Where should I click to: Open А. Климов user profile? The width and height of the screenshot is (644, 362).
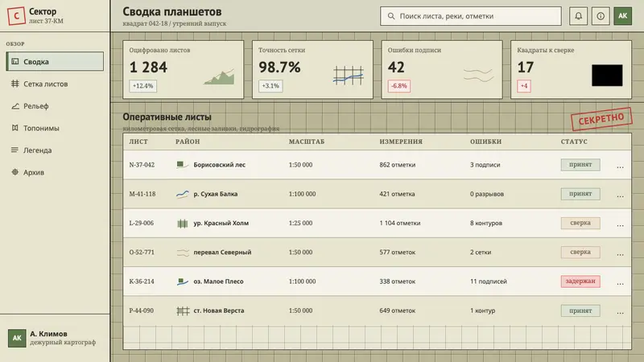(x=55, y=338)
